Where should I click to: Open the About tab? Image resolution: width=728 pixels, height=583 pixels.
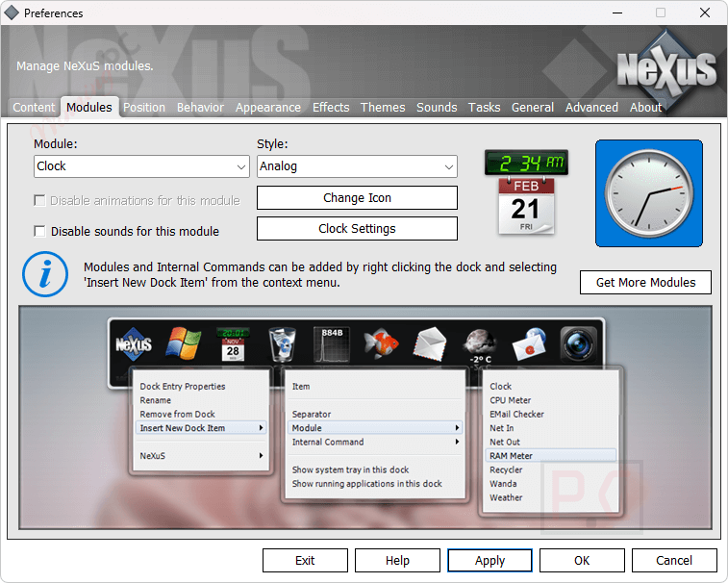[646, 108]
